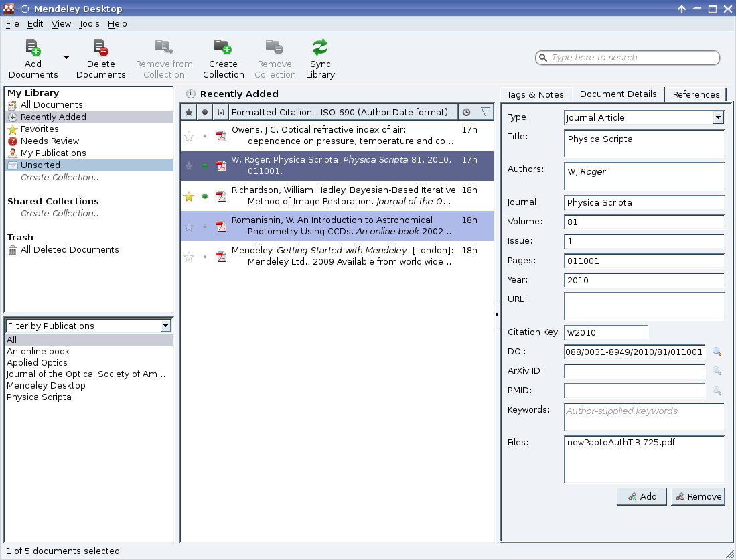Click the Keywords input field
The height and width of the screenshot is (560, 736).
pos(644,417)
